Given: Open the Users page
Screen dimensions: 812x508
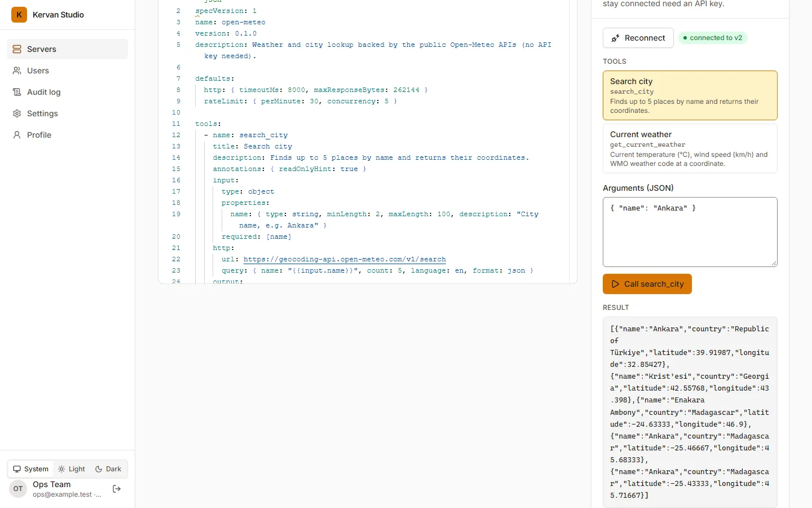Looking at the screenshot, I should [x=68, y=71].
